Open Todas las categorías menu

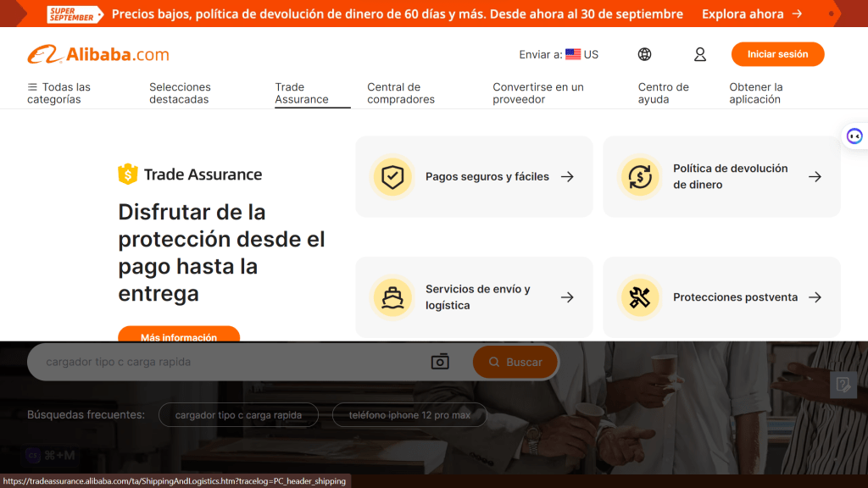click(58, 93)
